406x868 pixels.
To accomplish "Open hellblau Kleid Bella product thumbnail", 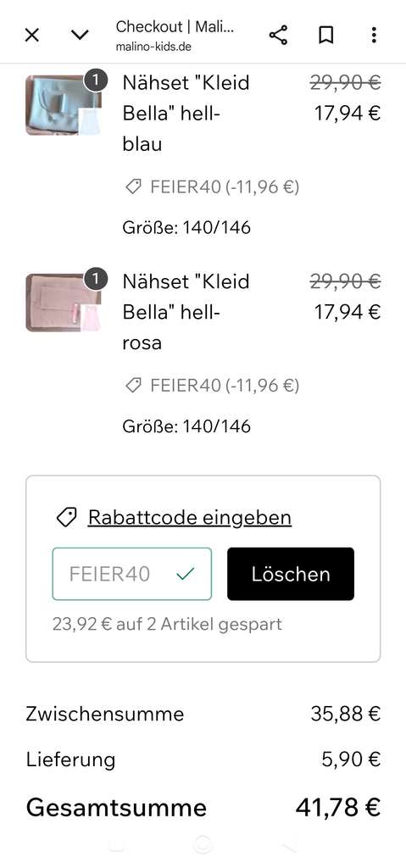I will tap(63, 105).
